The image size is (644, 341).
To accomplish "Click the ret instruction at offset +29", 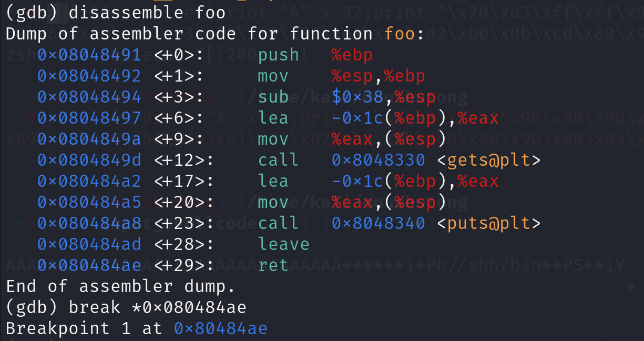I will pyautogui.click(x=273, y=265).
